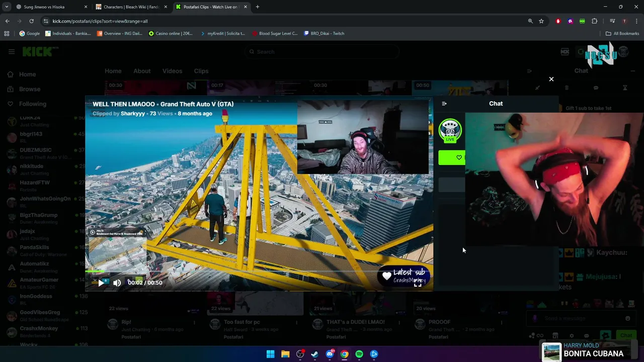Open Individuals - Bankia bookmark

tap(68, 33)
